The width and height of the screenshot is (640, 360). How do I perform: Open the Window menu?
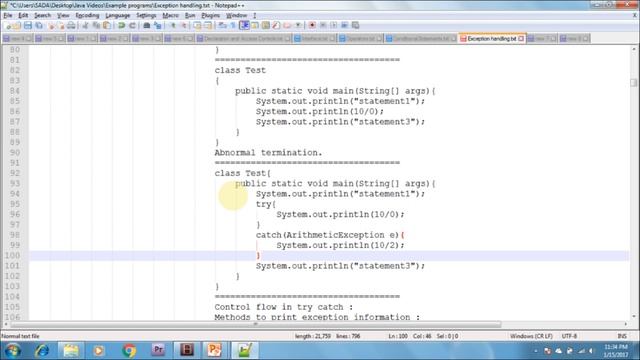[x=236, y=16]
